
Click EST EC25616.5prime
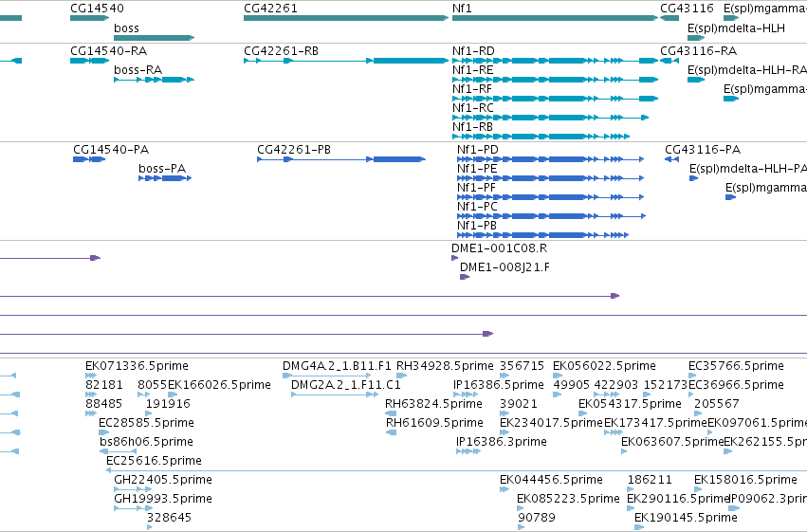pos(154,462)
